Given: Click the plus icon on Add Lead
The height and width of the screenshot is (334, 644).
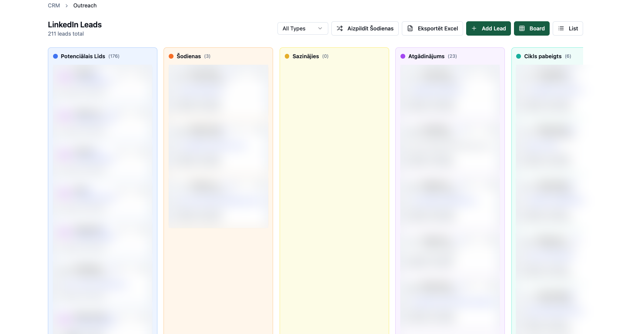Looking at the screenshot, I should click(x=474, y=28).
